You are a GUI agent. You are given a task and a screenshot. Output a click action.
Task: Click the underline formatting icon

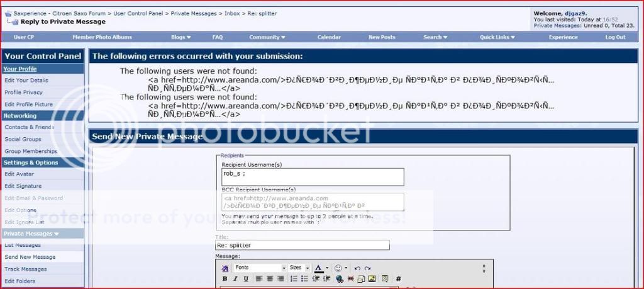[245, 279]
